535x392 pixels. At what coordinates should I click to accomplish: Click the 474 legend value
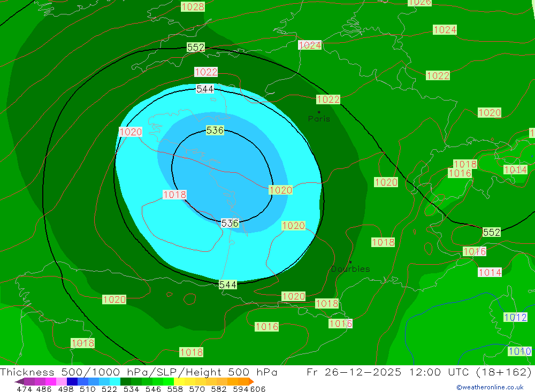pos(24,389)
